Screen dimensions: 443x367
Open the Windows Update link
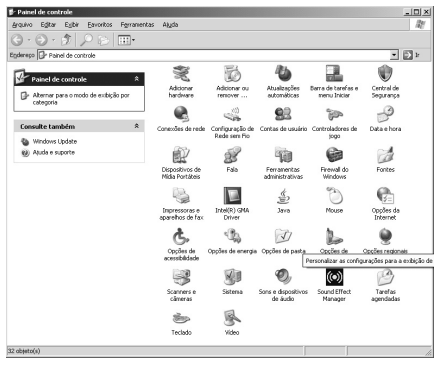pyautogui.click(x=55, y=141)
